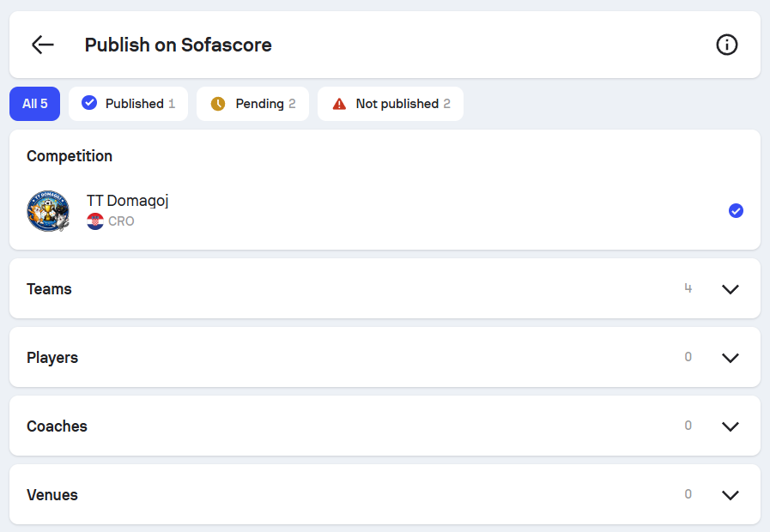Click the back arrow icon
This screenshot has width=770, height=532.
42,45
